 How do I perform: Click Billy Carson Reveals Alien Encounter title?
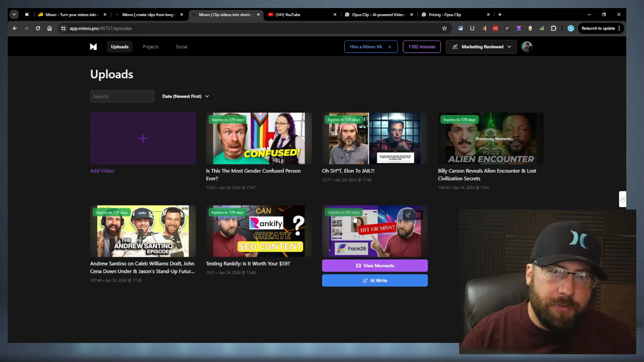pyautogui.click(x=487, y=174)
